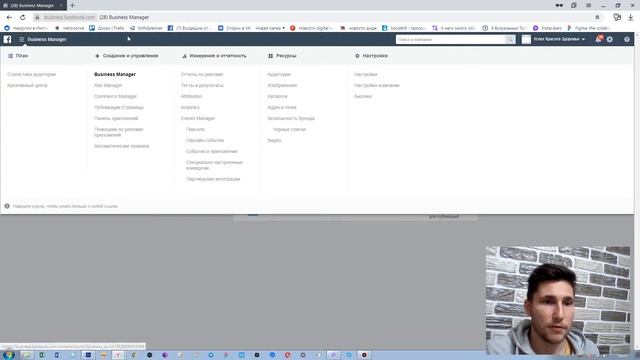Viewport: 640px width, 360px height.
Task: Open Отчеты по рекламе link
Action: pos(202,74)
